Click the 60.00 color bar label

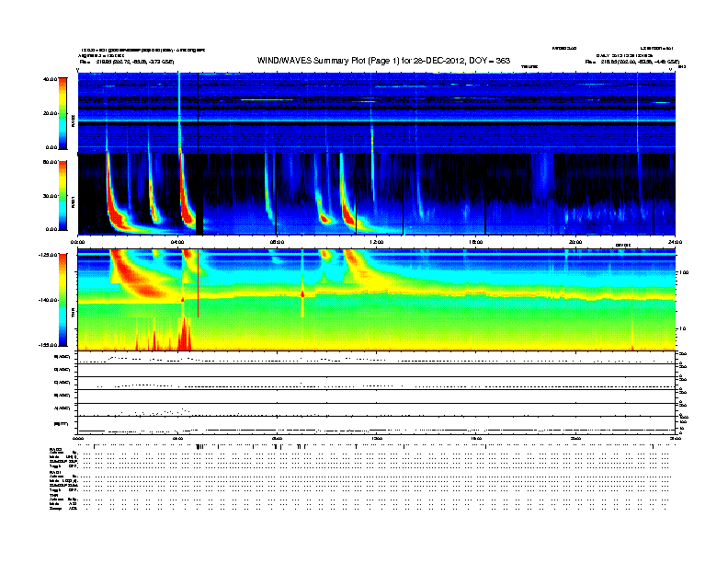pyautogui.click(x=50, y=162)
